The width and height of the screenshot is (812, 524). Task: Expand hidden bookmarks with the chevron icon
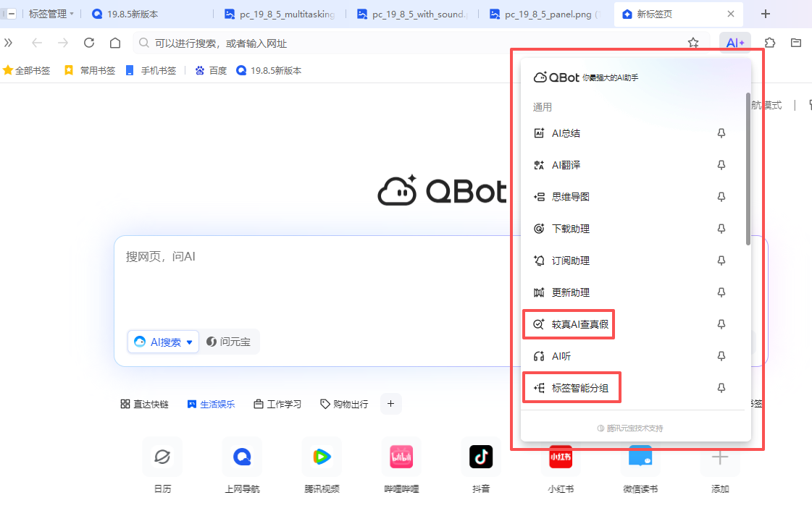pyautogui.click(x=8, y=42)
